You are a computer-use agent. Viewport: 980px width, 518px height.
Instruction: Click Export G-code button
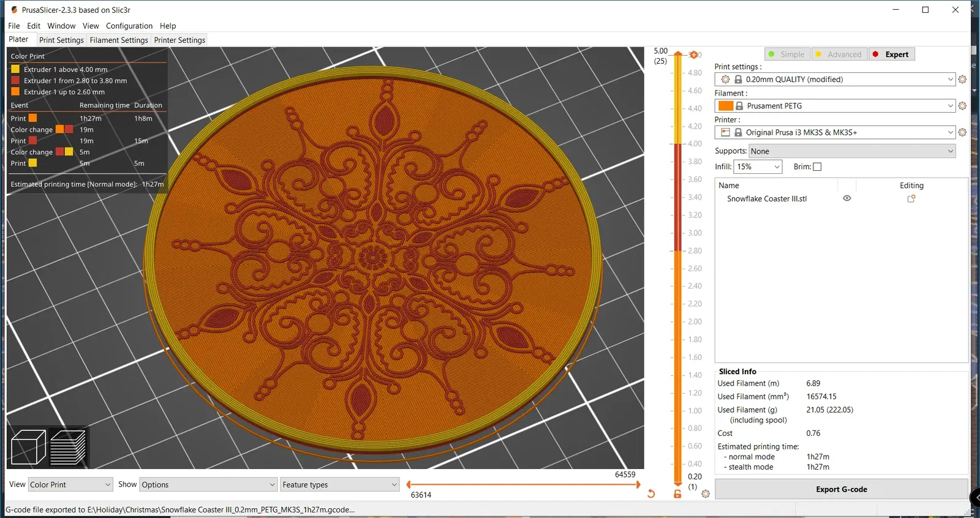coord(841,489)
